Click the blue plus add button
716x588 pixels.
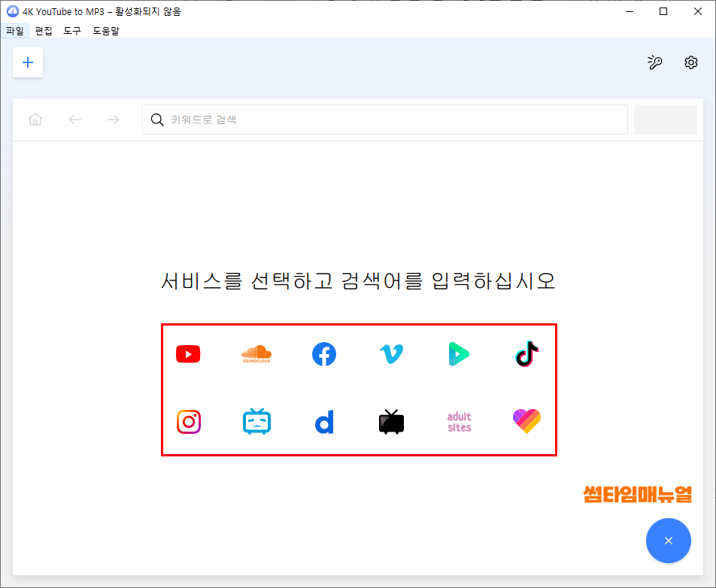pyautogui.click(x=28, y=62)
